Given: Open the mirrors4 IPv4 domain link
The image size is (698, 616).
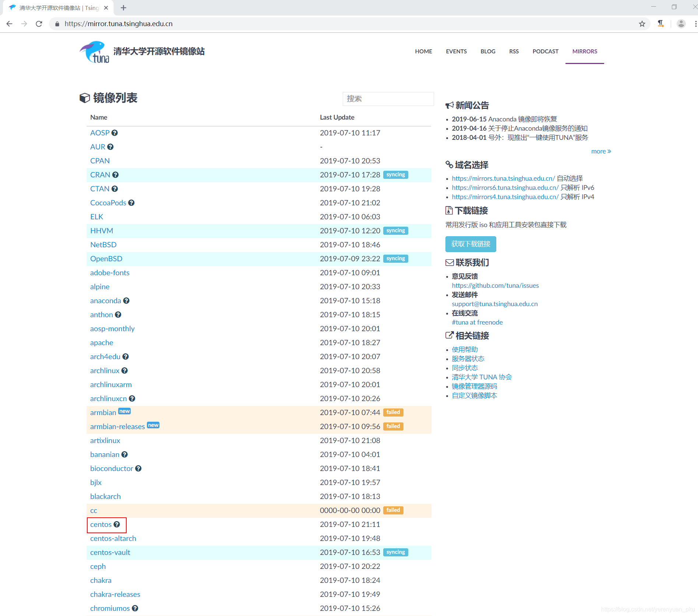Looking at the screenshot, I should 505,197.
